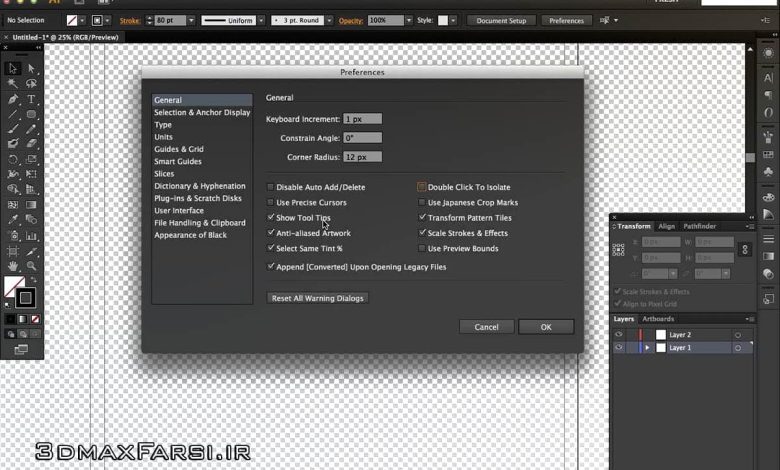Enable Disable Auto Add/Delete checkbox

point(271,187)
